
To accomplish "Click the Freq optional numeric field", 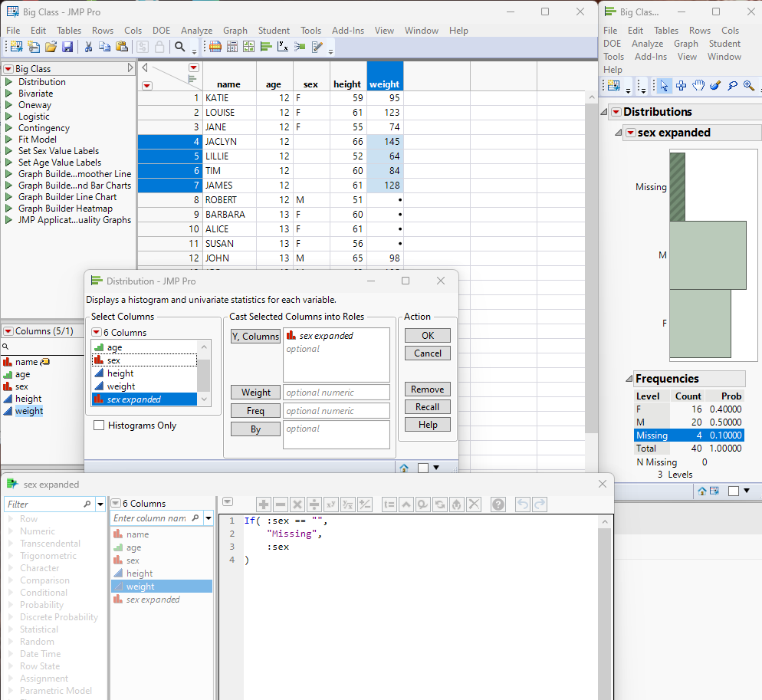I will [336, 410].
